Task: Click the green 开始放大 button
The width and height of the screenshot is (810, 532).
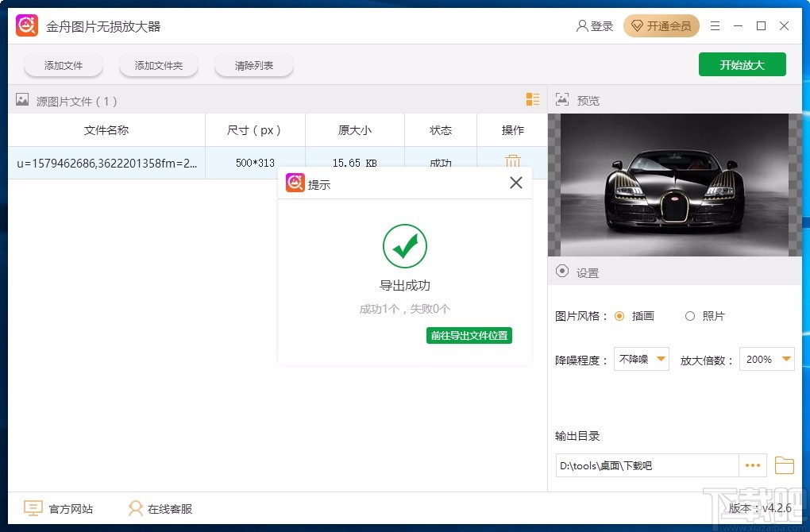Action: [742, 64]
